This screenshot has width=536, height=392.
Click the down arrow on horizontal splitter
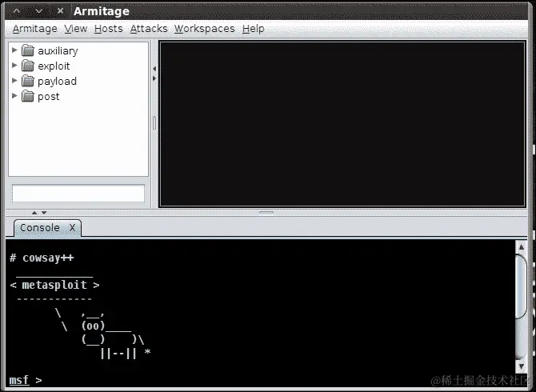coord(44,213)
